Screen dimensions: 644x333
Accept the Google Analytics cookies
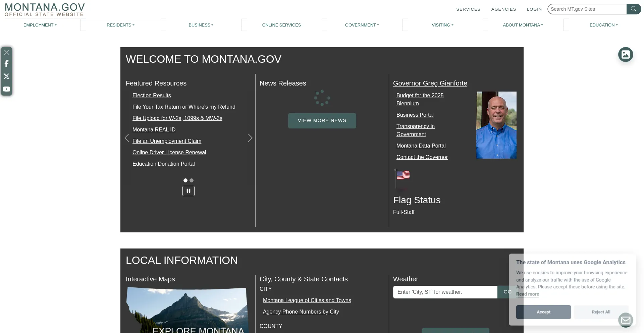tap(543, 312)
